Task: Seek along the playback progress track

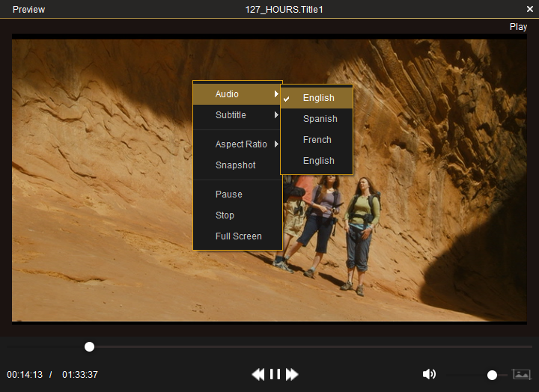Action: click(269, 346)
